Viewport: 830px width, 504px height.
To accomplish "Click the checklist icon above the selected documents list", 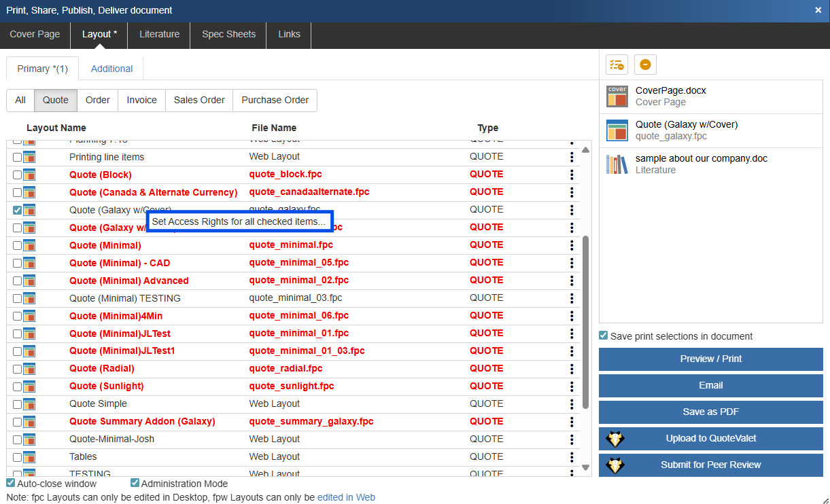I will tap(617, 65).
